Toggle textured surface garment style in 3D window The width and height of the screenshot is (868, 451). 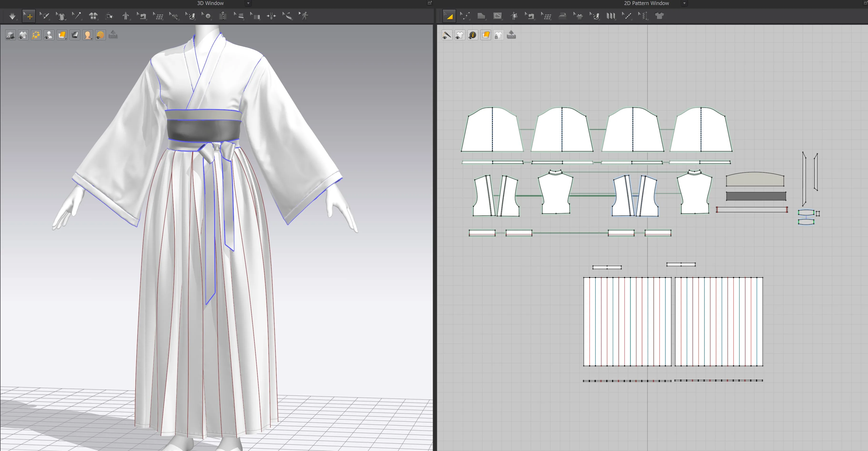click(x=62, y=35)
